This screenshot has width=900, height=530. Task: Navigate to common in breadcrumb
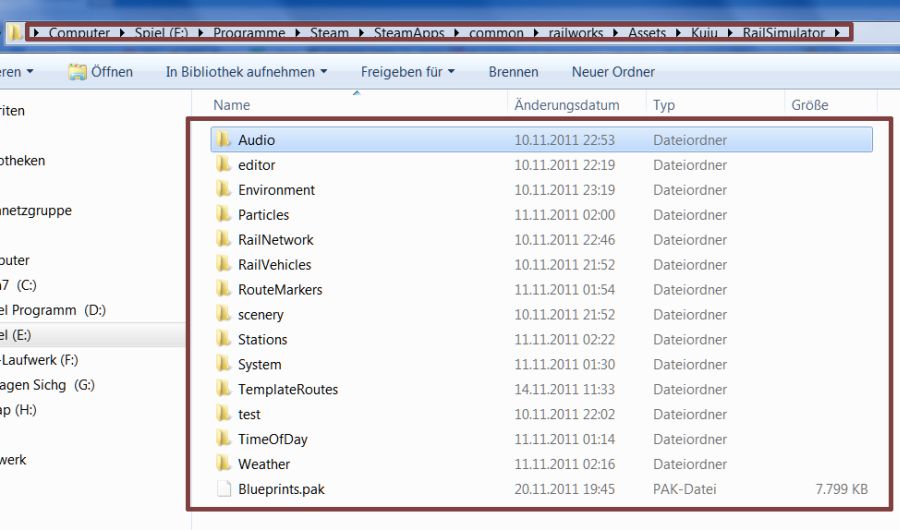point(496,33)
